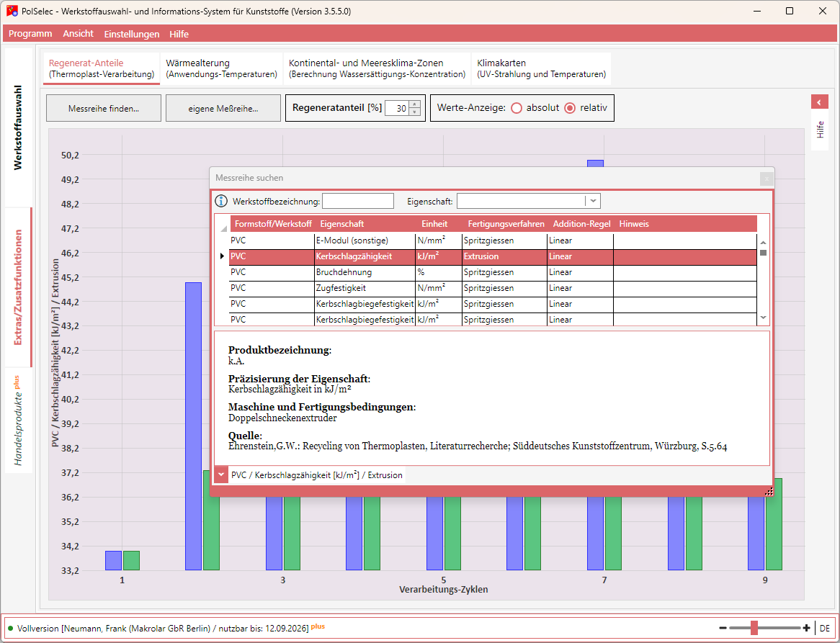840x643 pixels.
Task: Click the eigene Meßreihe button
Action: click(223, 108)
